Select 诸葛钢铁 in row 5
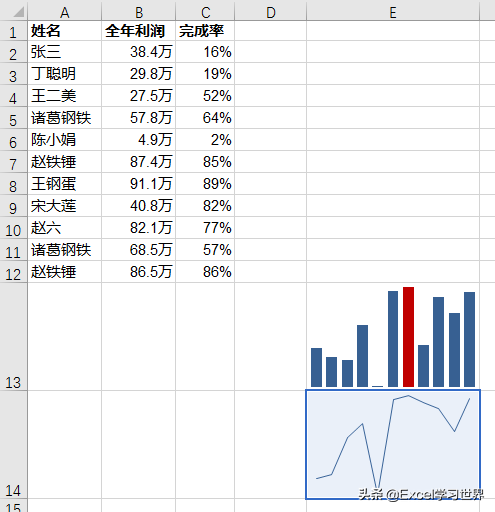The width and height of the screenshot is (495, 512). tap(65, 118)
